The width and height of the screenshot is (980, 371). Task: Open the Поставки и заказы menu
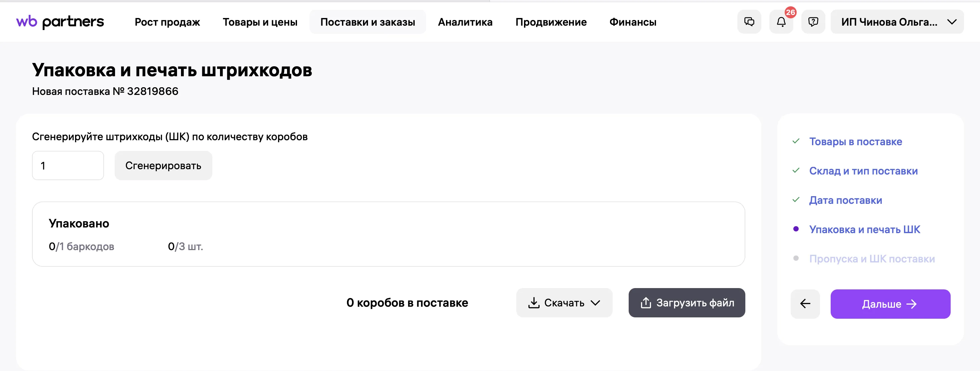(367, 22)
